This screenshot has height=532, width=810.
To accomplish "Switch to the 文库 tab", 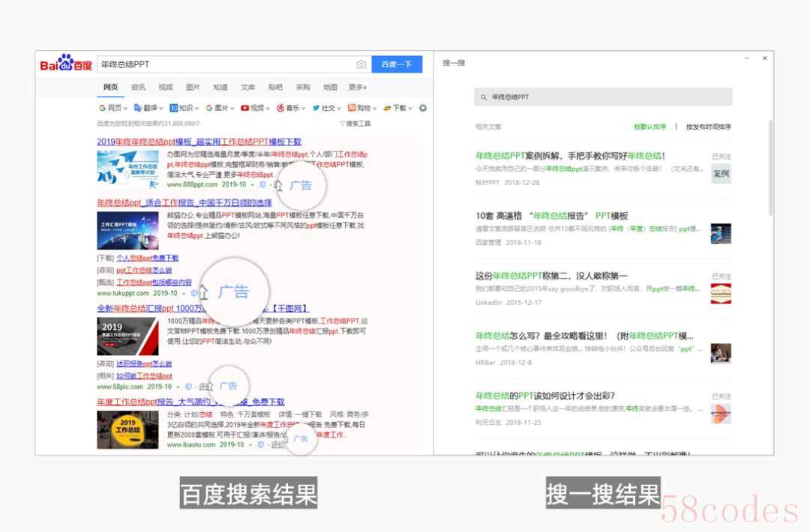I will click(x=248, y=87).
